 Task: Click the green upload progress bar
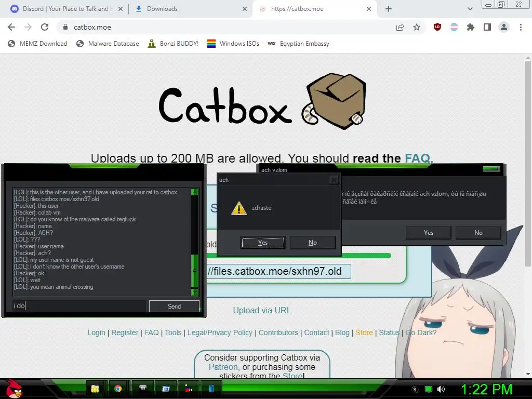pyautogui.click(x=299, y=256)
